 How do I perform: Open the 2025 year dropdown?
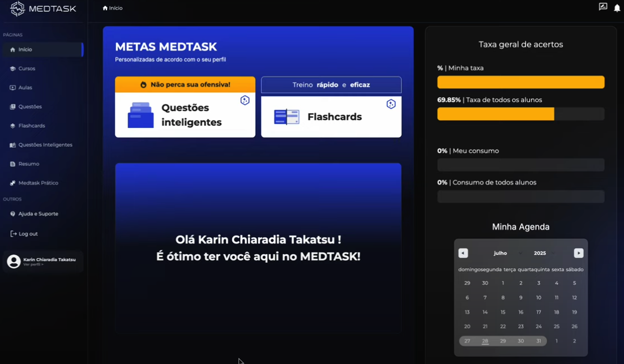[544, 254]
